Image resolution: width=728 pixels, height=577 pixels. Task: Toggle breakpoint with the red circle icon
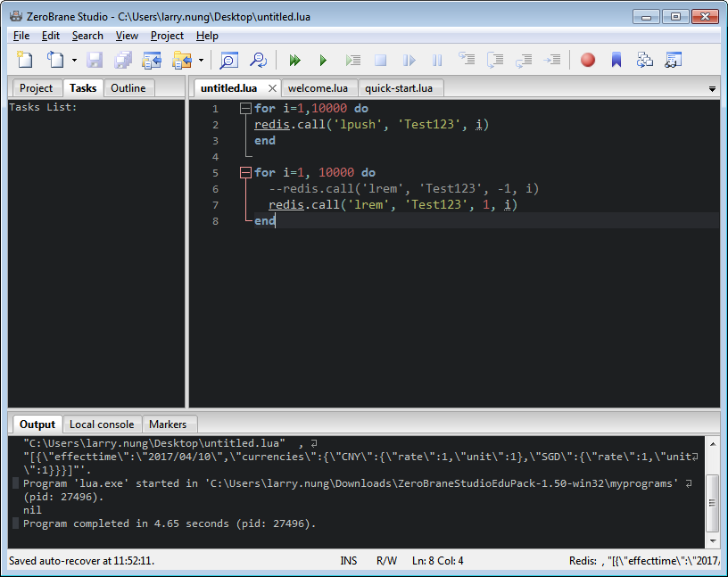tap(588, 60)
